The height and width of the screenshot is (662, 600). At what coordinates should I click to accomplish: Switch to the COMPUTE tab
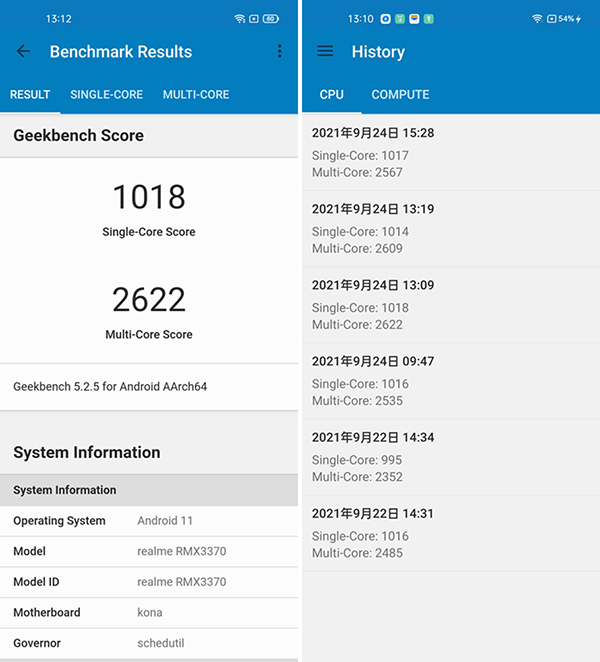400,95
